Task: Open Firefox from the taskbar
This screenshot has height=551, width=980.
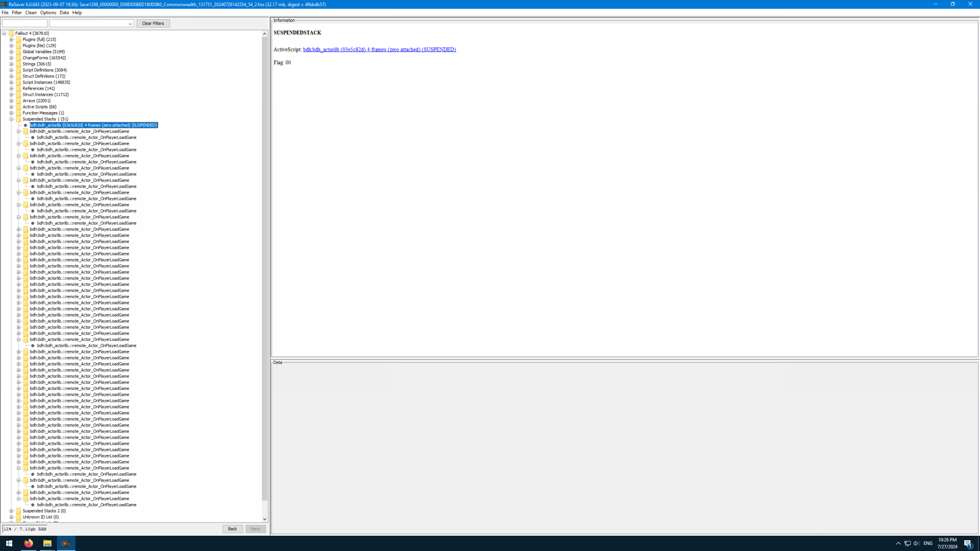Action: (29, 543)
